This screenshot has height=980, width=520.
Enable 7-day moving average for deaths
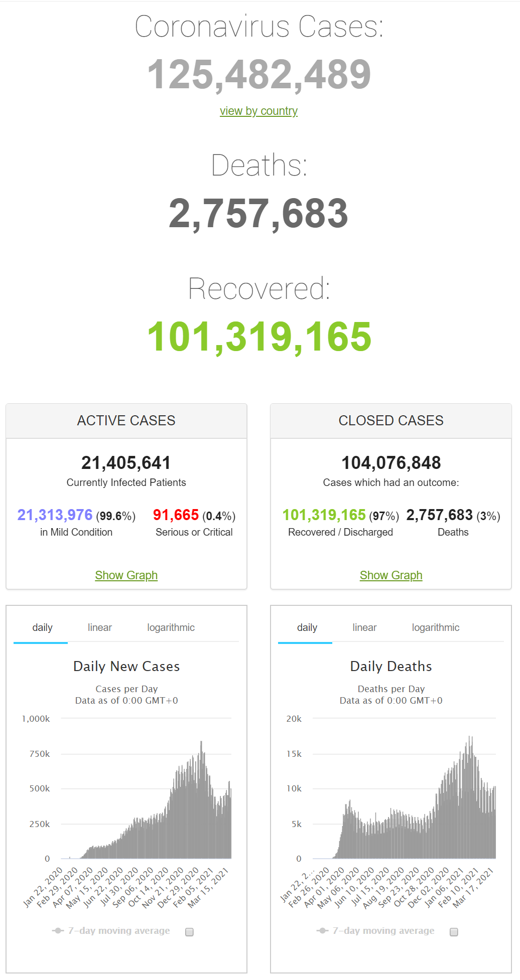(454, 932)
